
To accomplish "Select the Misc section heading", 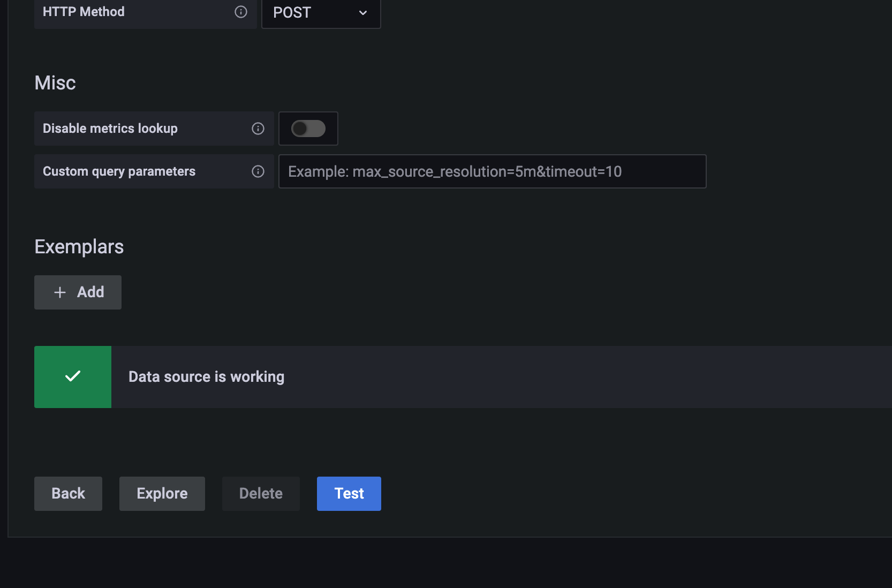I will pos(55,82).
